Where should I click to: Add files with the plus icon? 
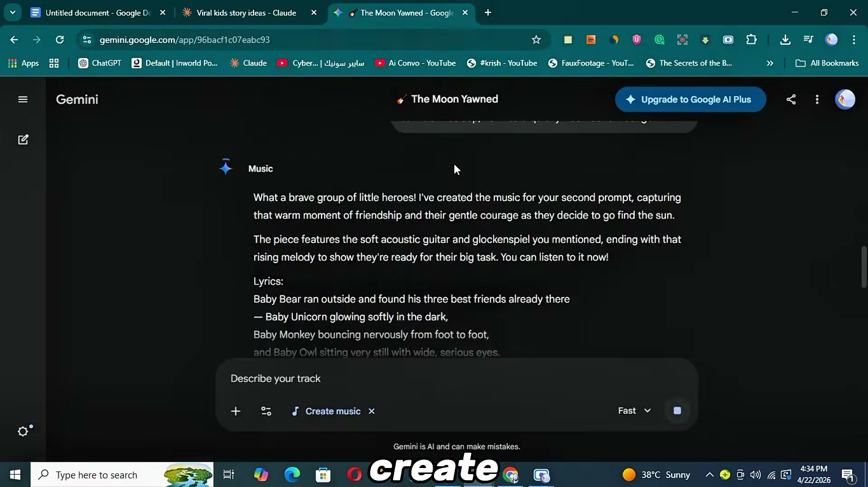236,411
